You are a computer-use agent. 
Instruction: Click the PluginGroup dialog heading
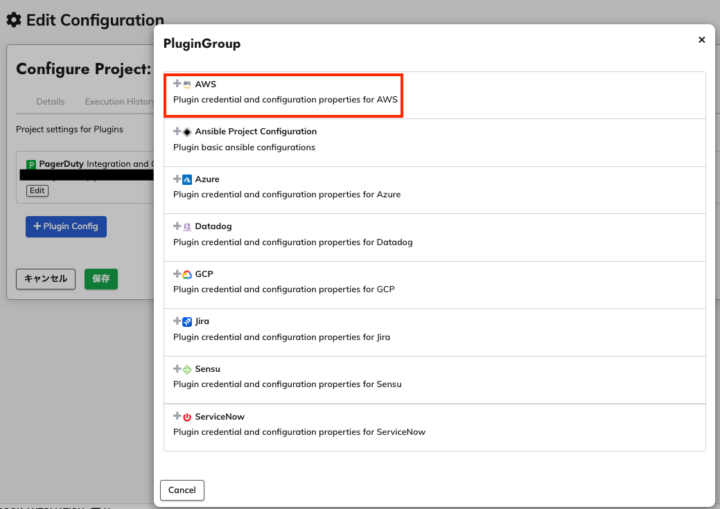(x=202, y=44)
